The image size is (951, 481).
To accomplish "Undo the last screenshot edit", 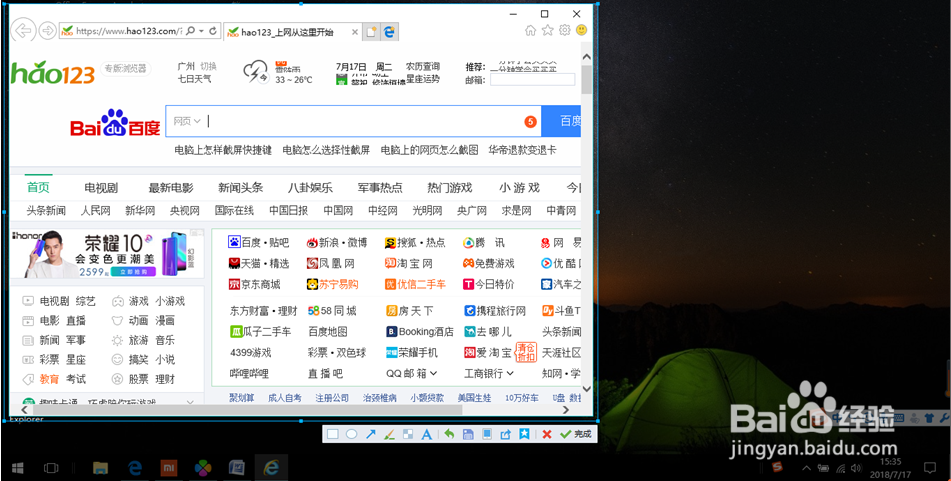I will (x=449, y=434).
